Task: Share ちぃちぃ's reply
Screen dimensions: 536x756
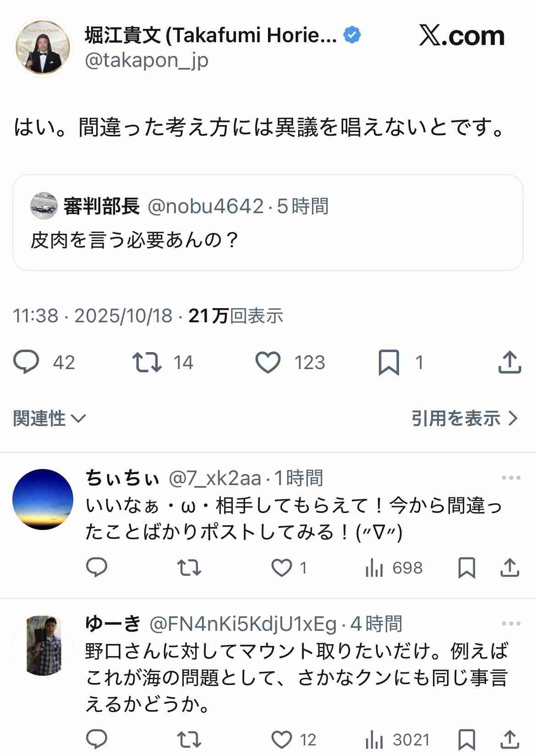Action: (509, 568)
